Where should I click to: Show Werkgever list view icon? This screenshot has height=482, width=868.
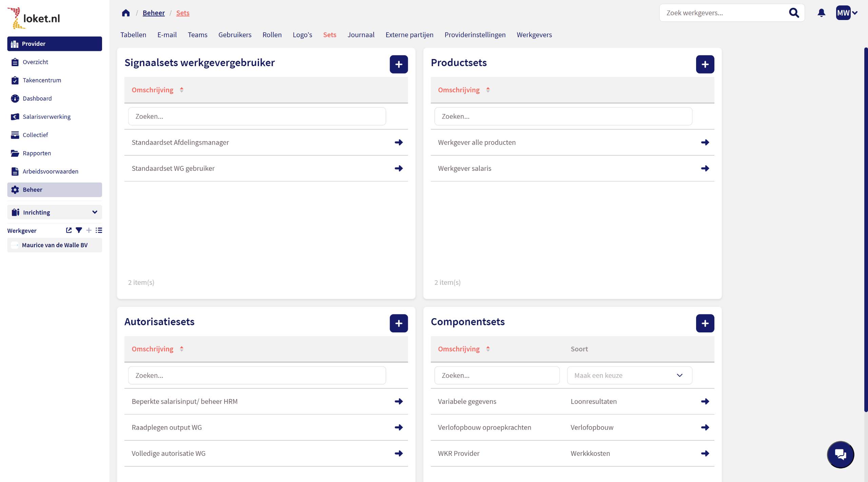coord(99,230)
